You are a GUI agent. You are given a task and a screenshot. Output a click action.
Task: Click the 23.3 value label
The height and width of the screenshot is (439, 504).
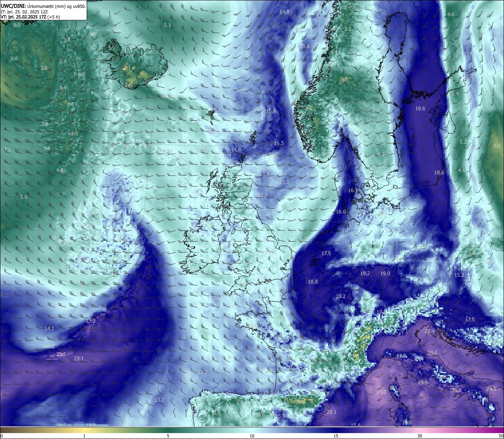pyautogui.click(x=91, y=321)
